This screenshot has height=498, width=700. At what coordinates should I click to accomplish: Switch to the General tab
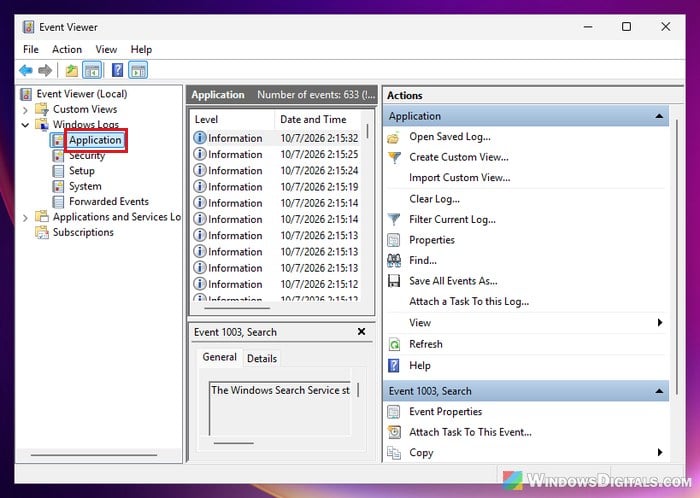pyautogui.click(x=219, y=357)
